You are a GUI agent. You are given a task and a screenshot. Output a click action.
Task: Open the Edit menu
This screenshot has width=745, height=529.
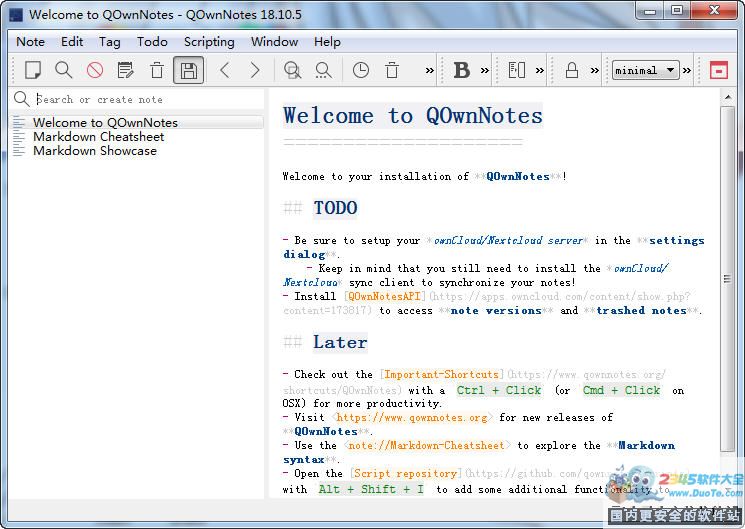point(72,42)
